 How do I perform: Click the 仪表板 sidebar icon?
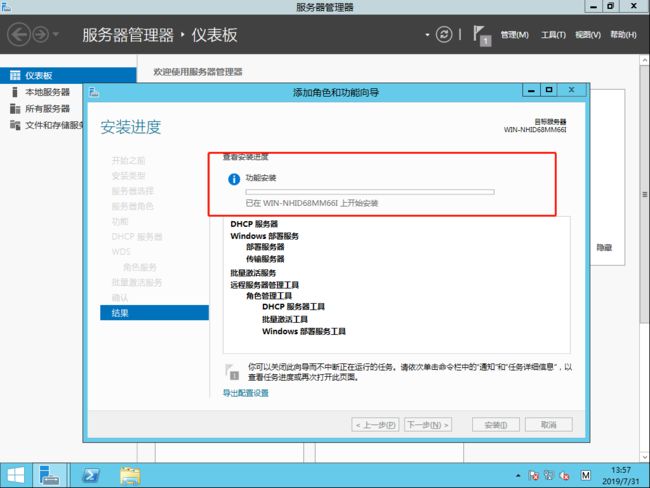coord(15,75)
